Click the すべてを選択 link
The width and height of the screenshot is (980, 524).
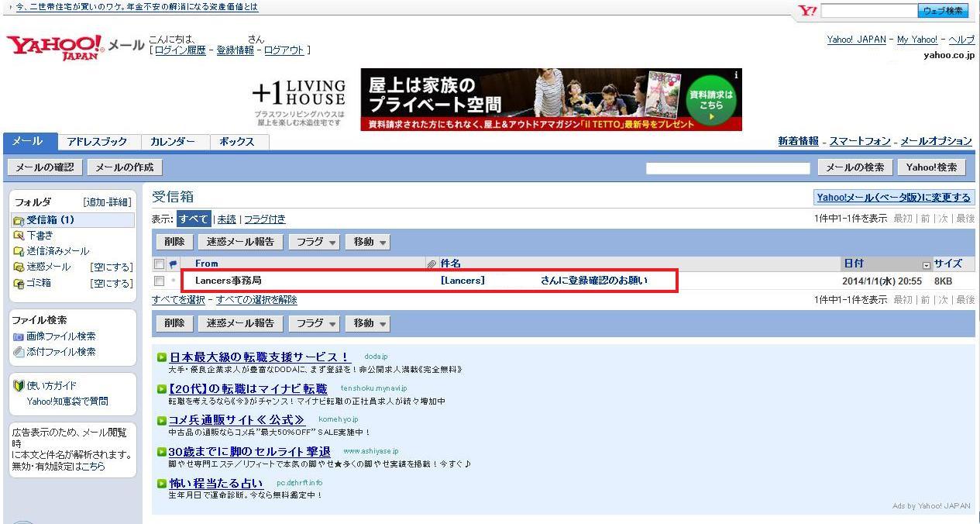click(179, 300)
